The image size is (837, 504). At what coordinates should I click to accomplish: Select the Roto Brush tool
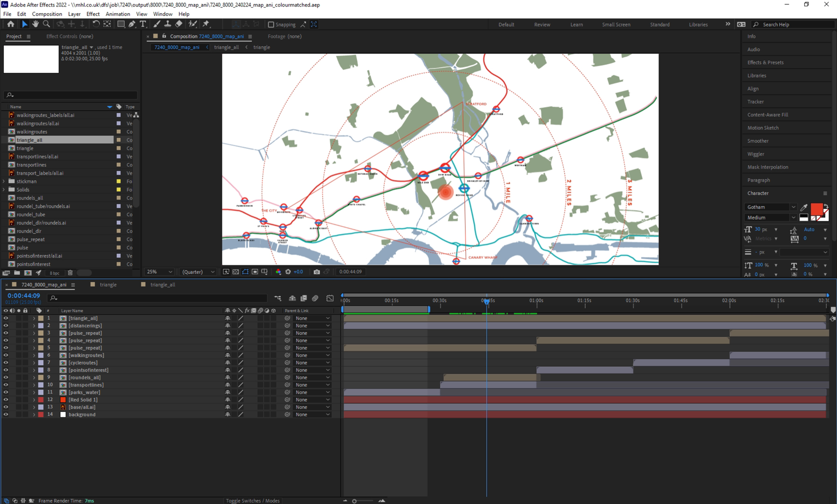(x=192, y=24)
